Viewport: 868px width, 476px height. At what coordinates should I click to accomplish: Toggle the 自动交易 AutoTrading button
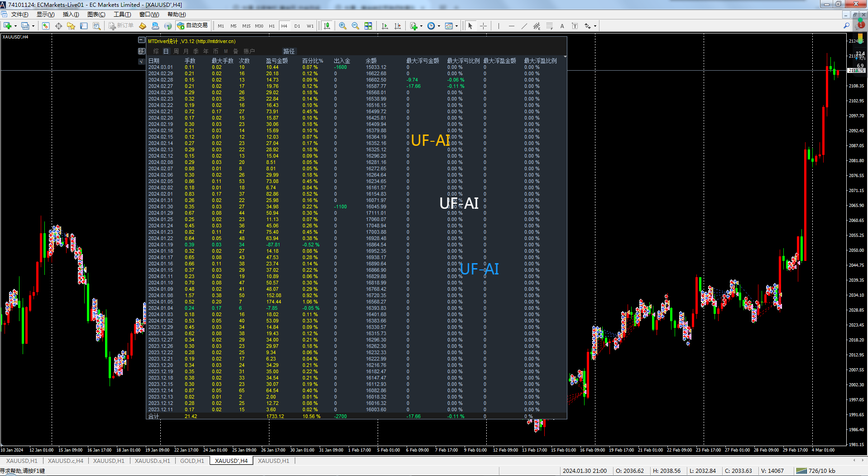coord(193,26)
